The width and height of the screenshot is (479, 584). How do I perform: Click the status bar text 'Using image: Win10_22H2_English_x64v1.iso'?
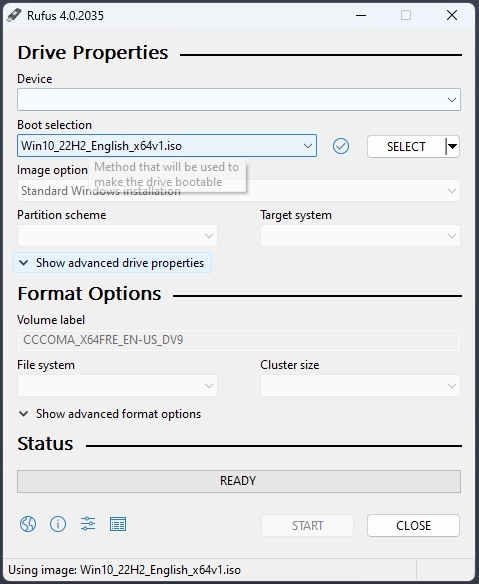click(x=124, y=570)
